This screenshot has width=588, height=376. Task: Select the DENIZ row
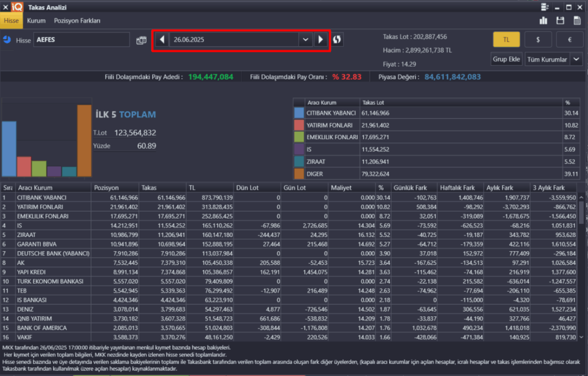pyautogui.click(x=289, y=309)
